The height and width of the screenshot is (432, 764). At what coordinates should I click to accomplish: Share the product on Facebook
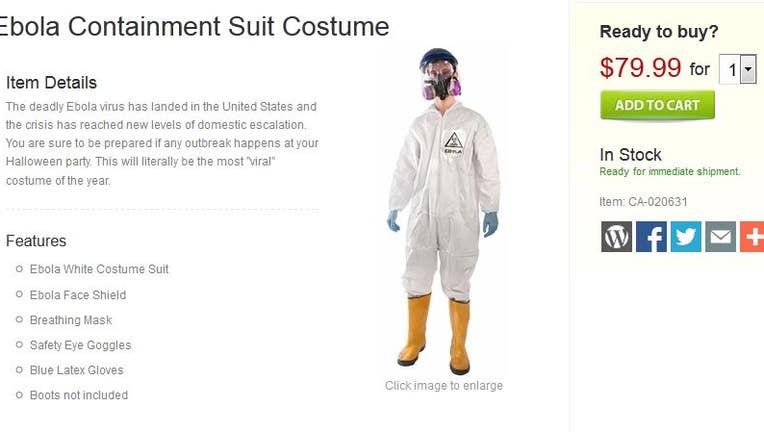click(x=651, y=237)
